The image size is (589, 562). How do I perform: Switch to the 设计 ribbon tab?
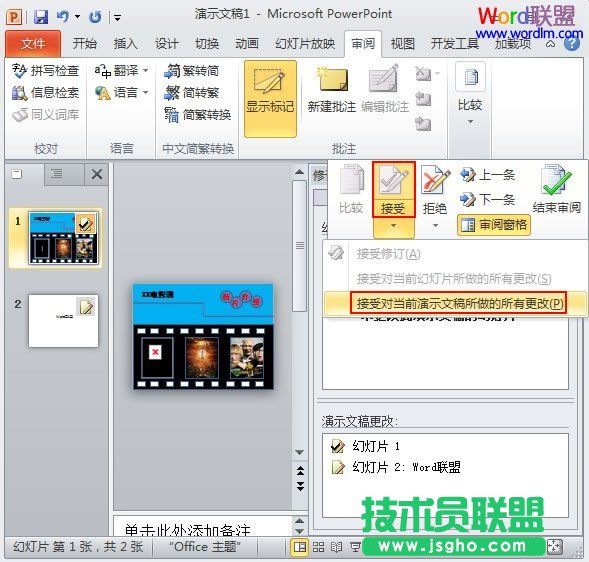[x=166, y=44]
